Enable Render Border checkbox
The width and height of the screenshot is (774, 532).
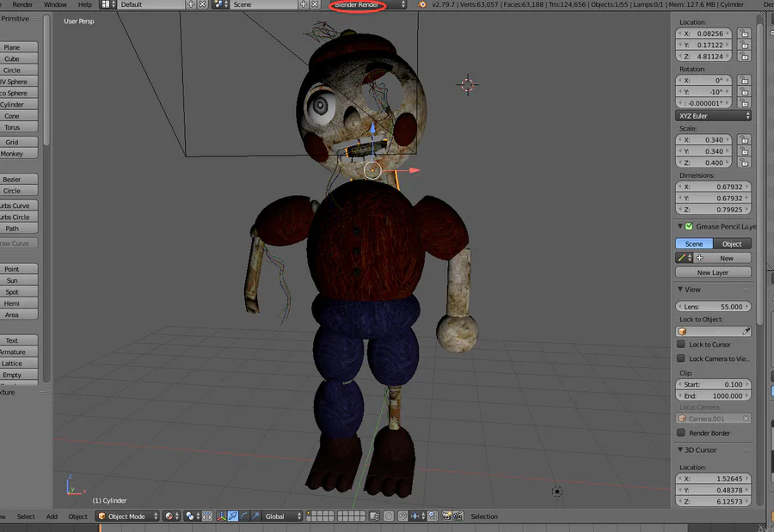[x=681, y=433]
